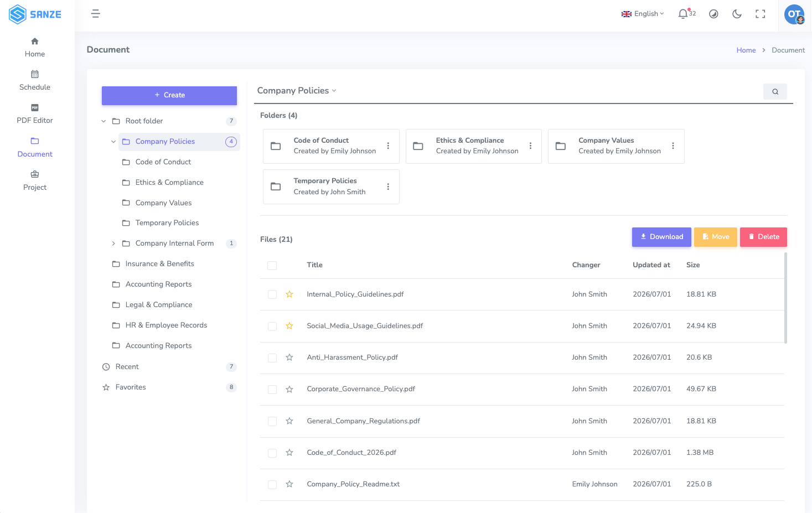Star Corporate_Governance_Policy.pdf
This screenshot has width=812, height=513.
point(289,389)
